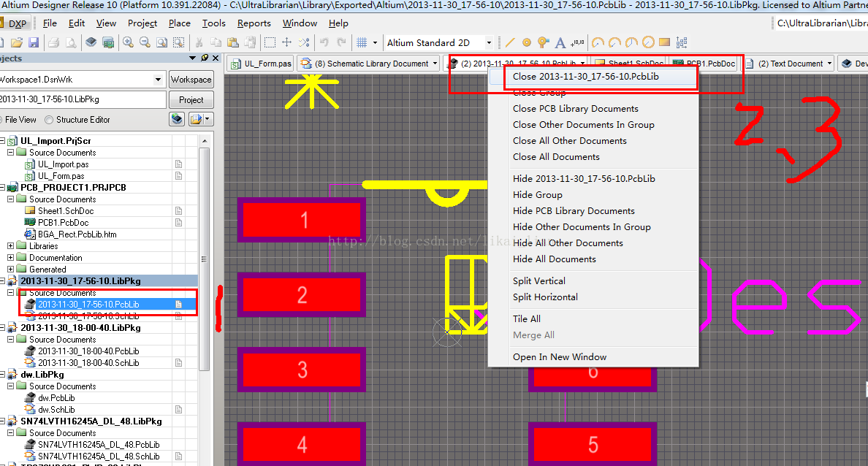868x466 pixels.
Task: Select 2013-11-30_18-00-40.PcbLib in the tree
Action: click(x=88, y=351)
